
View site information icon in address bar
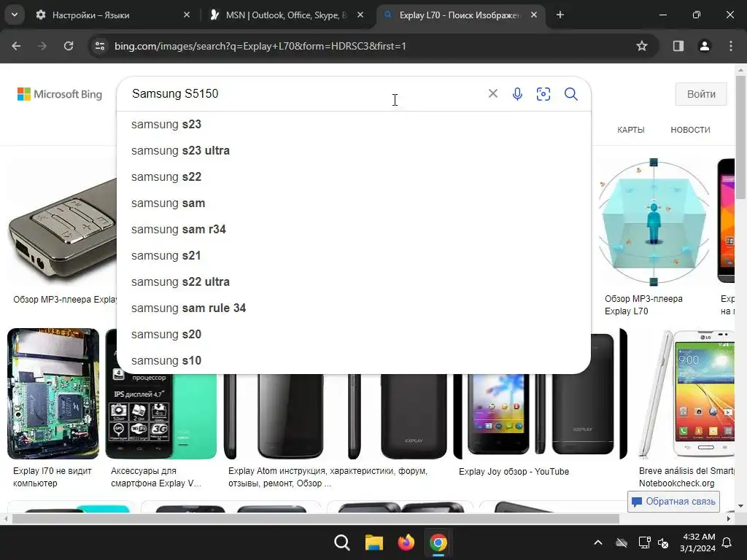pyautogui.click(x=100, y=46)
